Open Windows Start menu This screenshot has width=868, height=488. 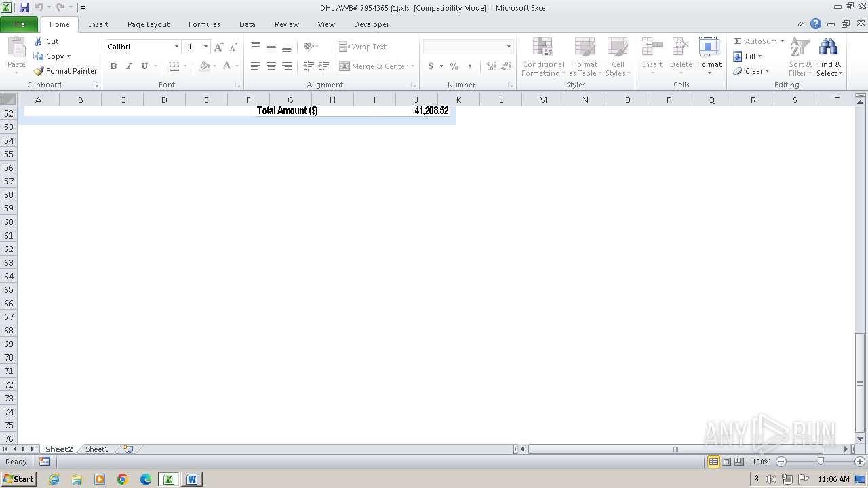(x=18, y=479)
